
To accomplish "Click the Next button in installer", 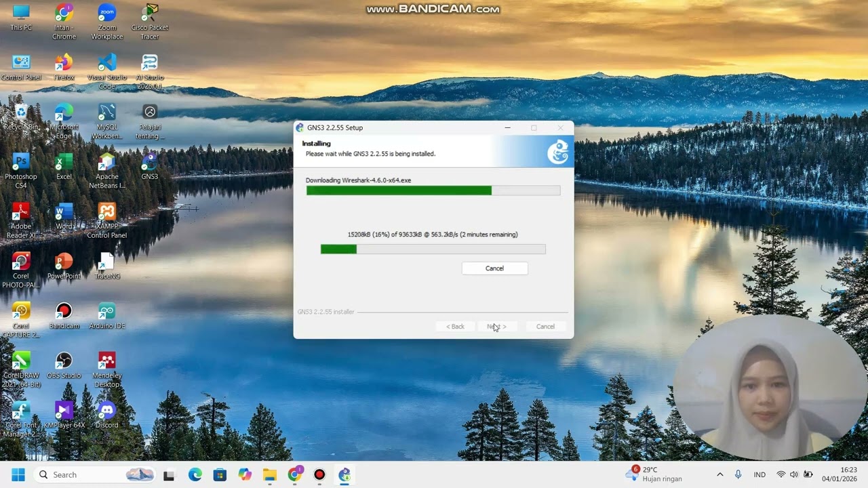I will tap(496, 327).
